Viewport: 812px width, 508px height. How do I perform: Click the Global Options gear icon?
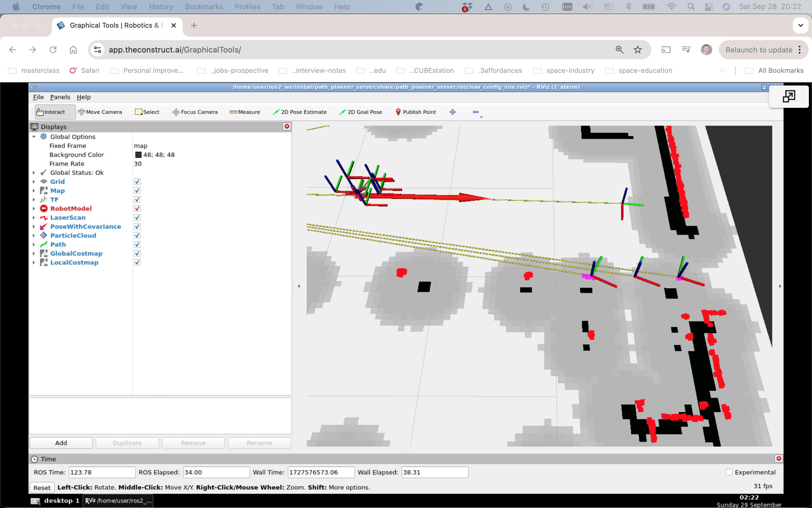[44, 136]
